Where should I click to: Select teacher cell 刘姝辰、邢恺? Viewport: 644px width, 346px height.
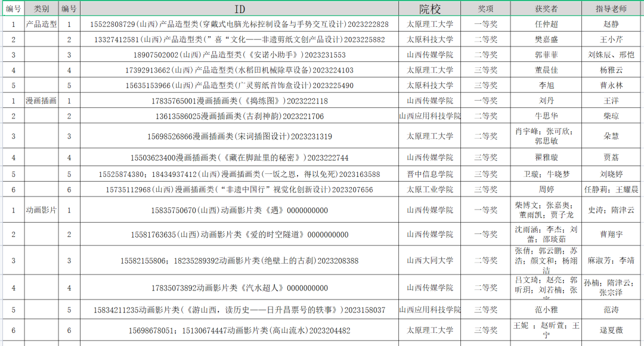(611, 55)
